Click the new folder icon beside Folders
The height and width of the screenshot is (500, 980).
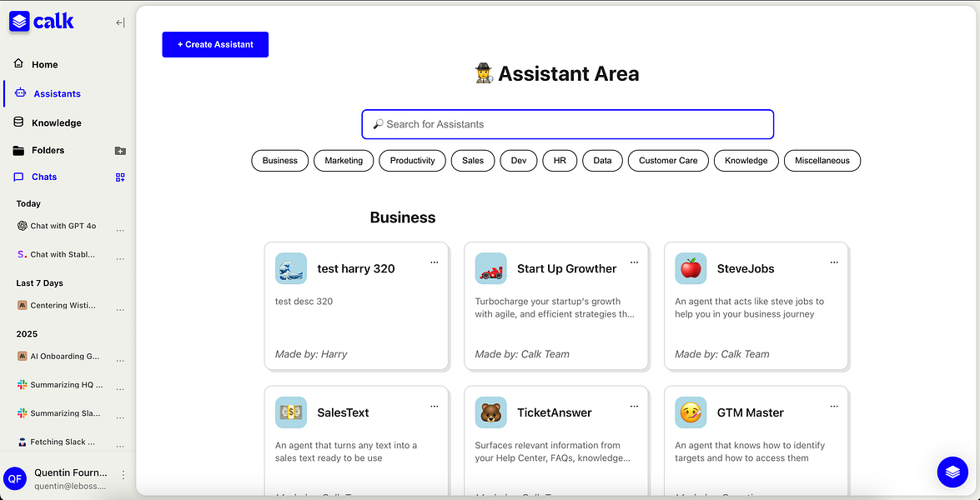(121, 151)
